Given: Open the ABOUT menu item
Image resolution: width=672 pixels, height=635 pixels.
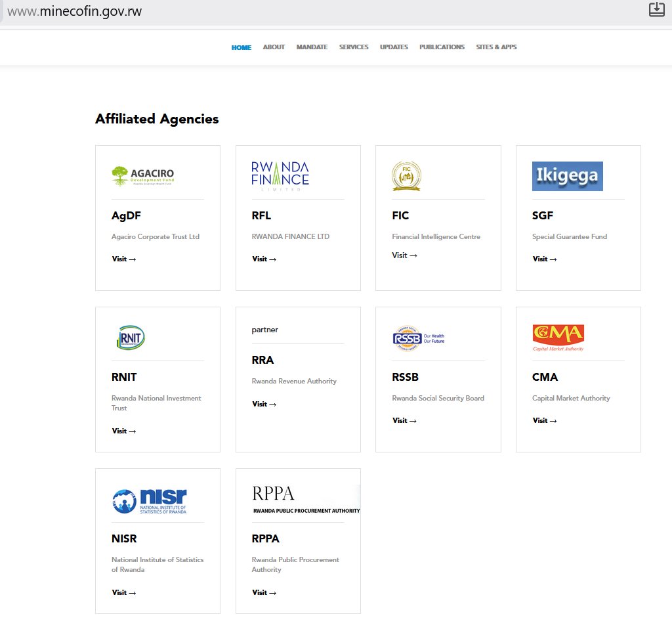Looking at the screenshot, I should tap(274, 47).
